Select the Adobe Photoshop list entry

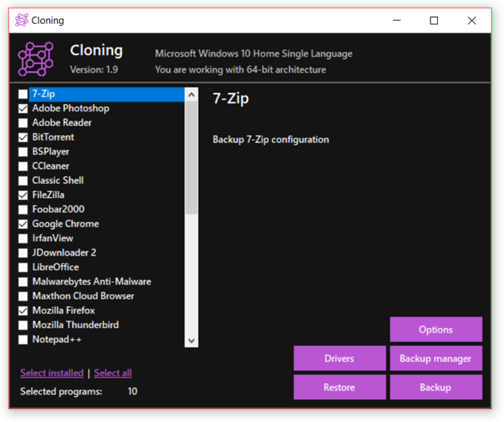tap(71, 108)
